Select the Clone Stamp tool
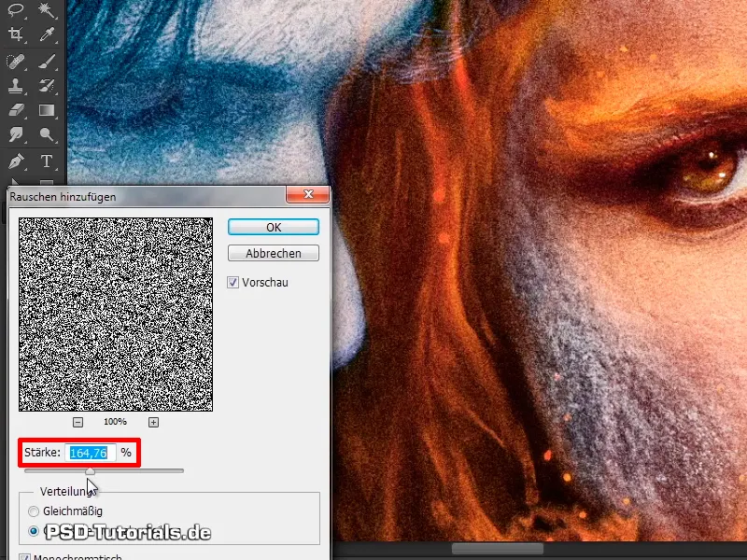The width and height of the screenshot is (747, 560). pos(16,86)
